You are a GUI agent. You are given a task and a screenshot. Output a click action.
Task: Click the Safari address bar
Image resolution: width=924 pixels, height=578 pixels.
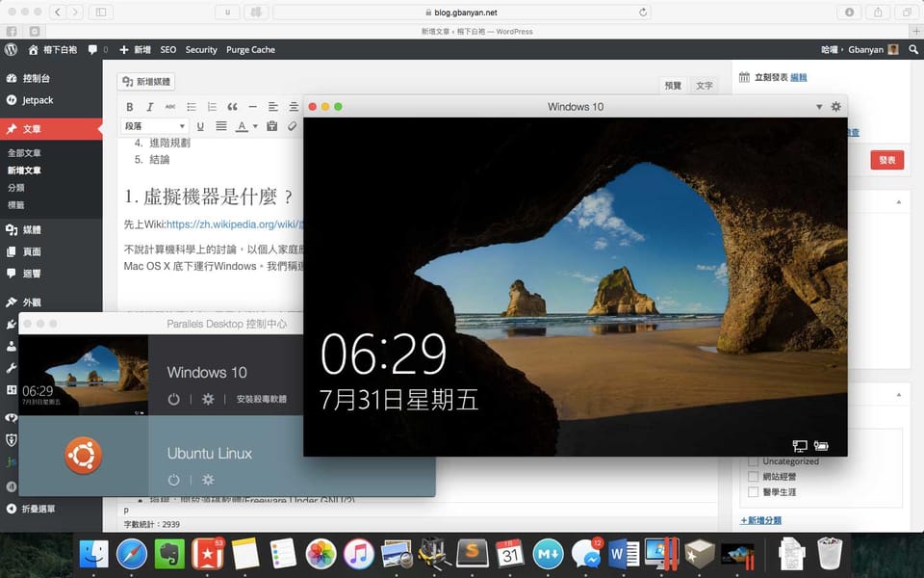(462, 12)
